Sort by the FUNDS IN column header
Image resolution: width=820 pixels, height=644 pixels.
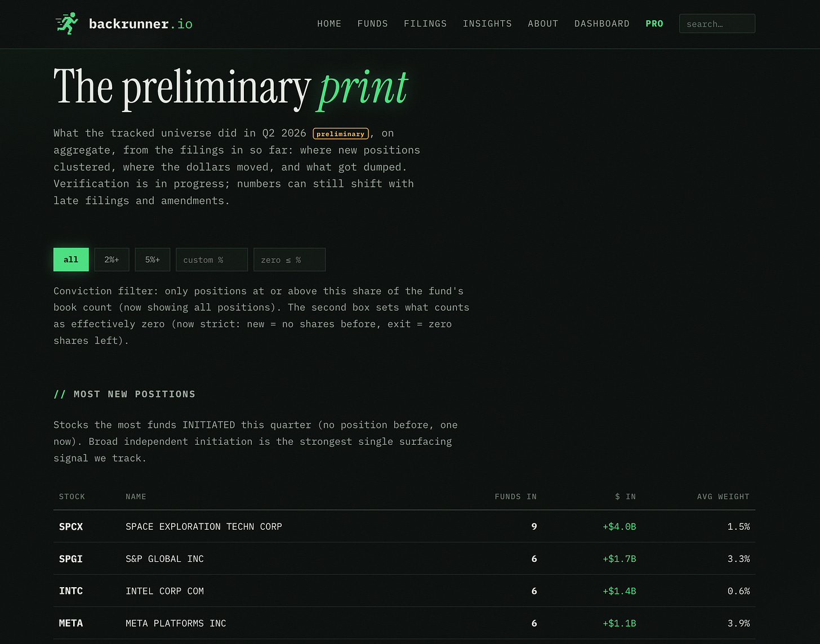coord(516,497)
